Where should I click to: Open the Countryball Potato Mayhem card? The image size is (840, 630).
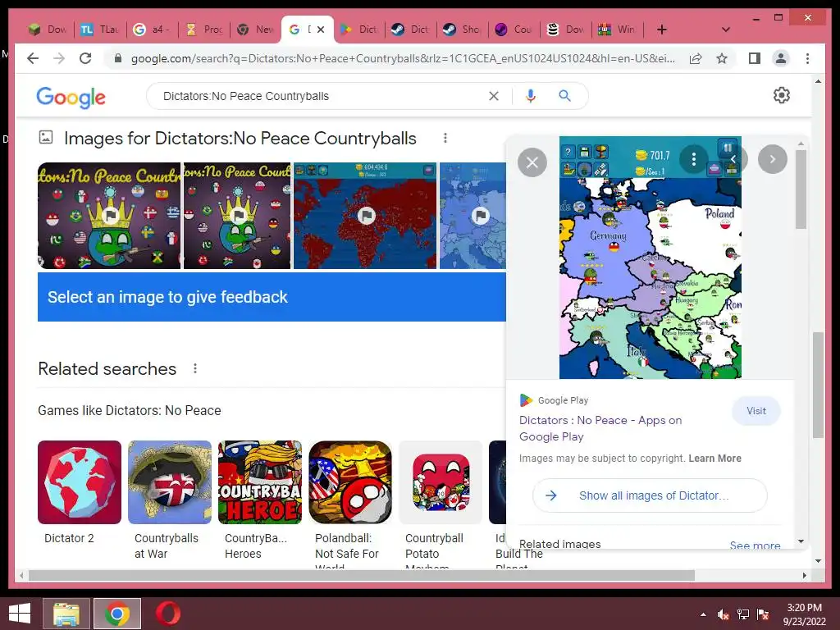pos(441,504)
